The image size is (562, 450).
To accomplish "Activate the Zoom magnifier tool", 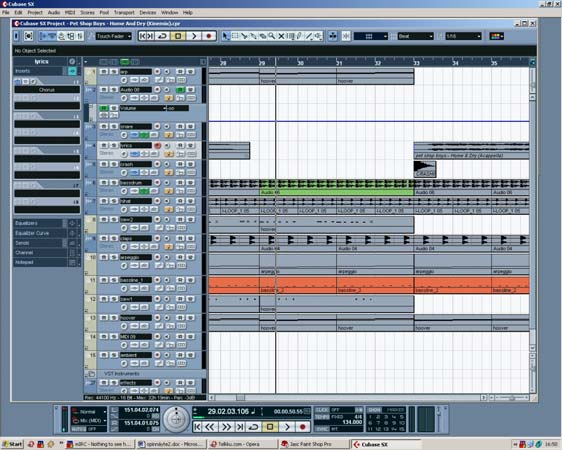I will (x=272, y=36).
